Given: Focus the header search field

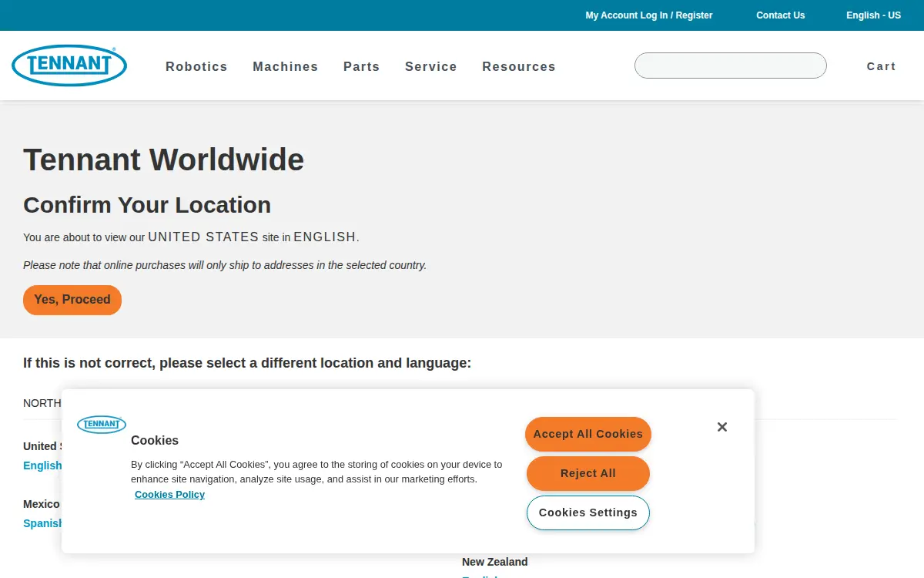Looking at the screenshot, I should coord(731,66).
